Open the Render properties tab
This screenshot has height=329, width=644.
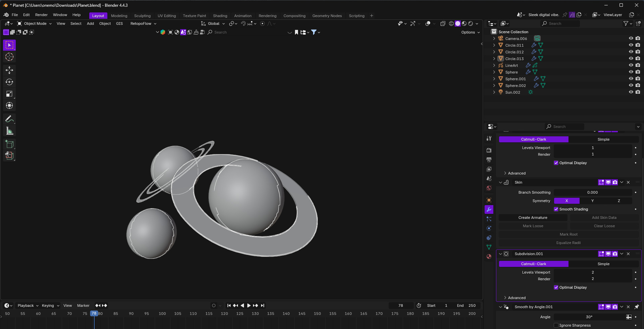(489, 150)
